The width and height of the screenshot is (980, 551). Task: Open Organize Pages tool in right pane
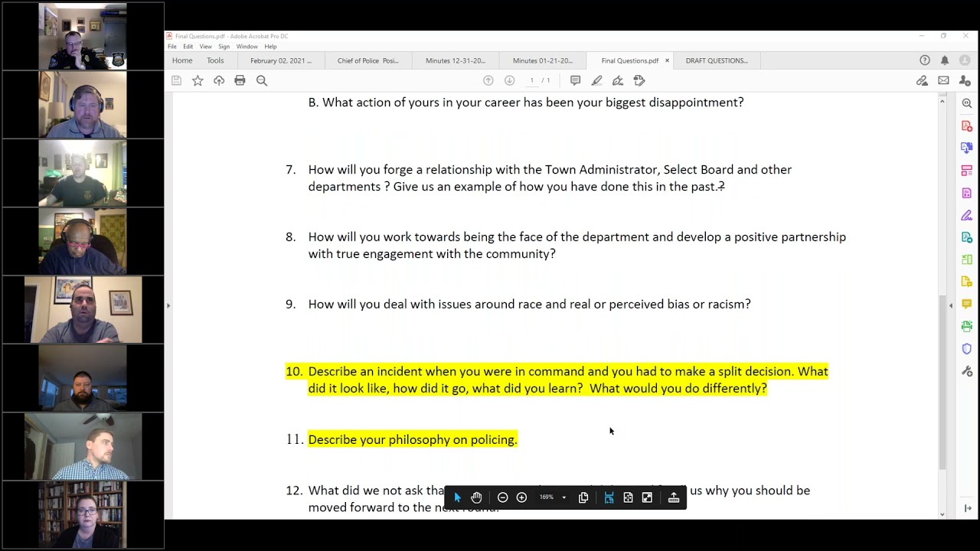pyautogui.click(x=967, y=259)
